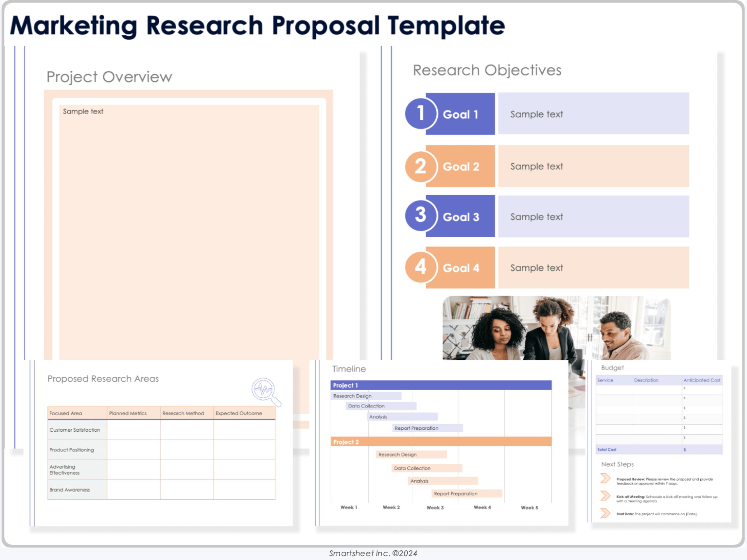The width and height of the screenshot is (747, 560).
Task: Click Research Design bar under Project 2
Action: click(411, 454)
